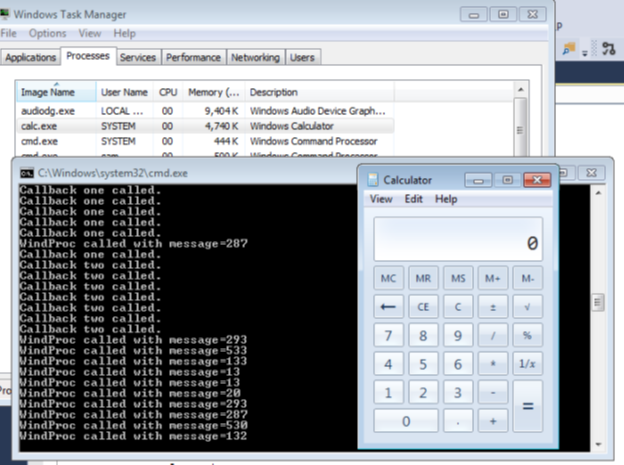Sort processes by Image Name column
The image size is (624, 465).
(56, 92)
